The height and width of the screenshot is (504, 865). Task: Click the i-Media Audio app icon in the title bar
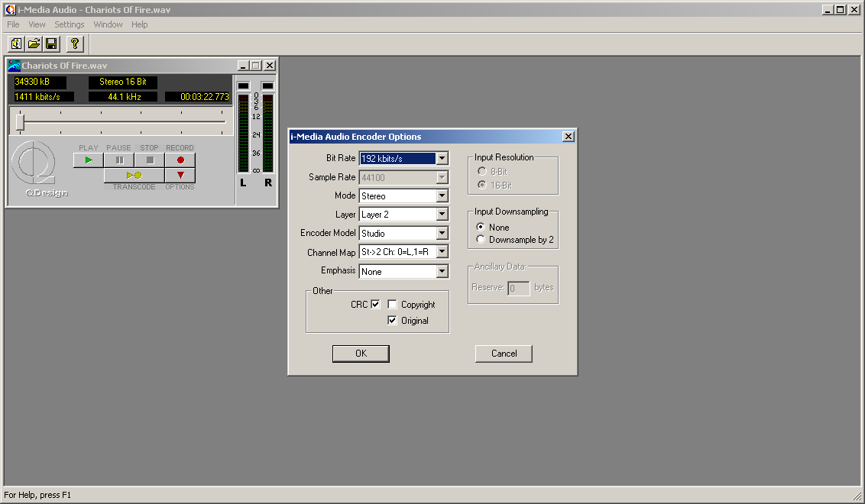click(x=10, y=9)
